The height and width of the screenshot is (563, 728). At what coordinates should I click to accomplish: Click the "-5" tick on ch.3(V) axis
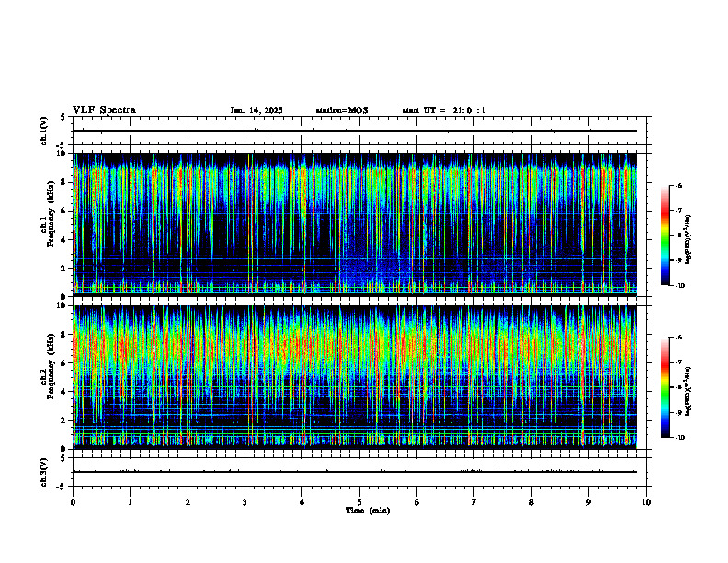61,487
